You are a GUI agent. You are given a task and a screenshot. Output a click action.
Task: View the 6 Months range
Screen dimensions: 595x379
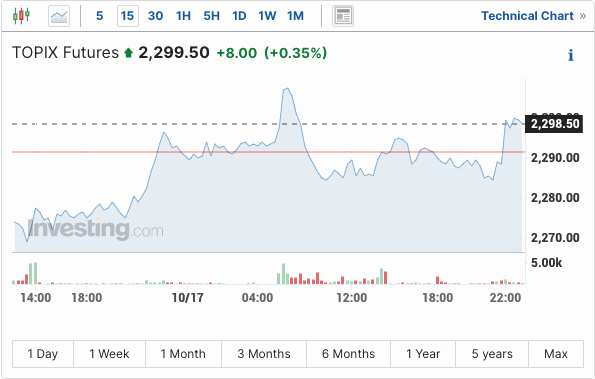348,354
